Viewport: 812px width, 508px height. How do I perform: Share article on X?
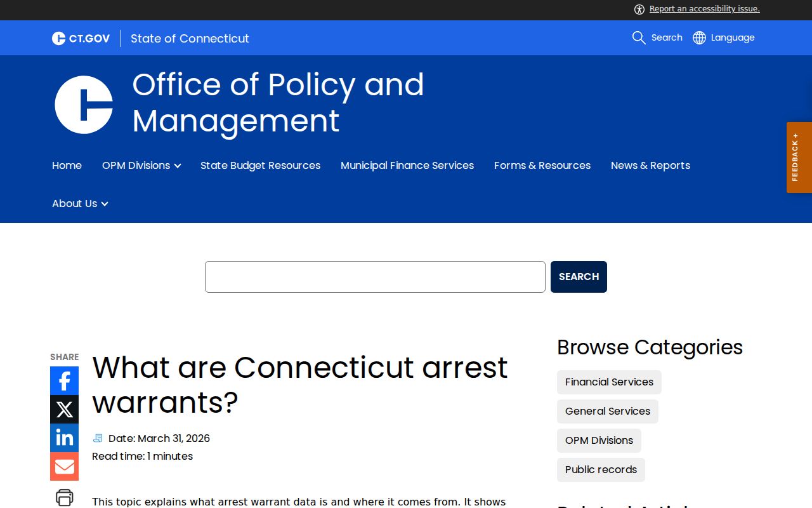click(64, 409)
